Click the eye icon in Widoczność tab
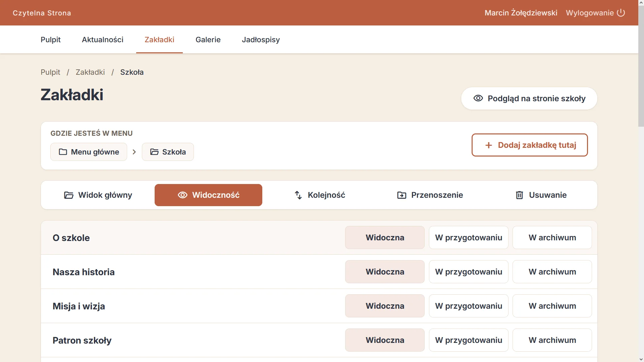This screenshot has height=362, width=644. point(182,195)
